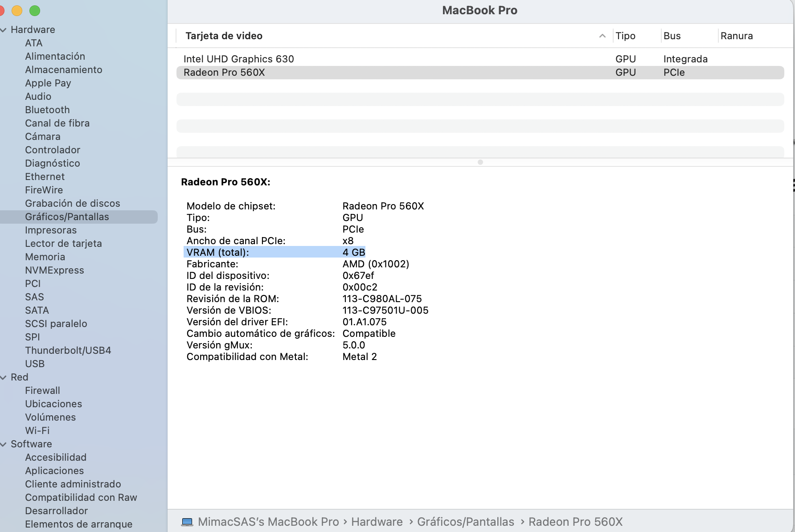Select the Radeon Pro 560X row
The image size is (795, 532).
tap(224, 73)
